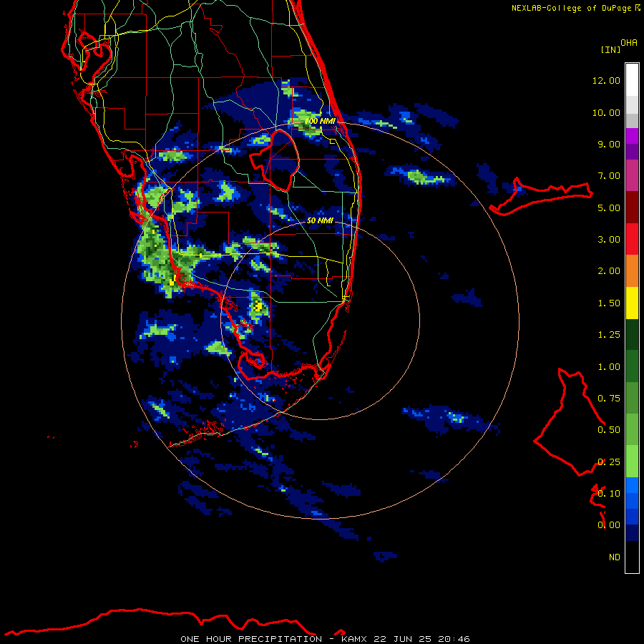Click the 3.00 legend value
Viewport: 644px width, 644px height.
609,240
